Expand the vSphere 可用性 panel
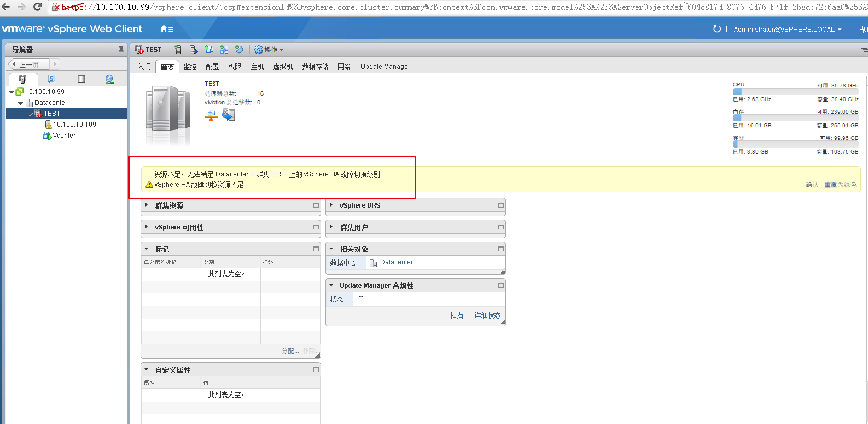The width and height of the screenshot is (868, 424). pyautogui.click(x=147, y=227)
